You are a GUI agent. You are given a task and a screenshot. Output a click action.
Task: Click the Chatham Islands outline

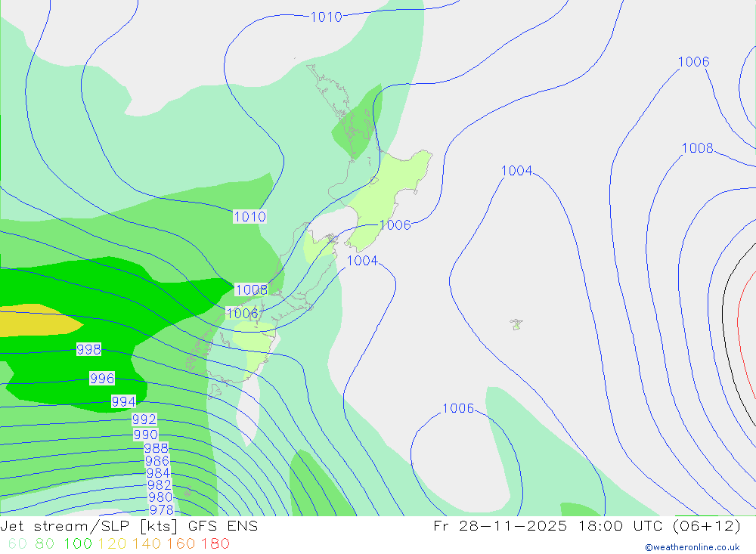516,324
